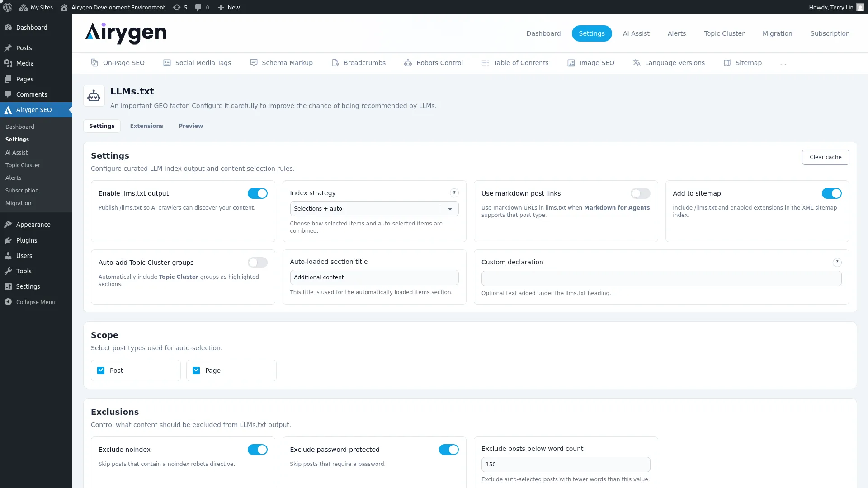
Task: Open Migration in top navigation
Action: click(778, 33)
